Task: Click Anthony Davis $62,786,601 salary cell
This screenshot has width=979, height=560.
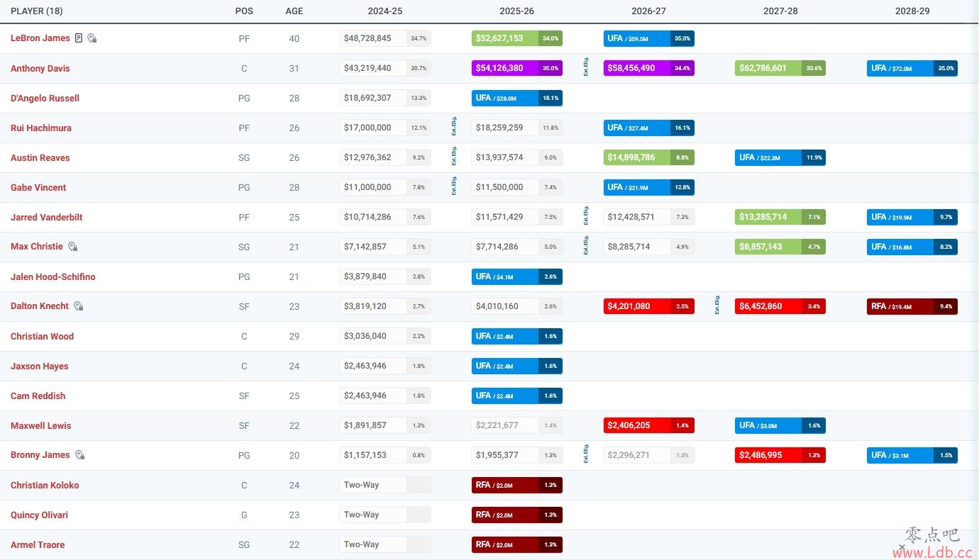Action: [x=780, y=68]
